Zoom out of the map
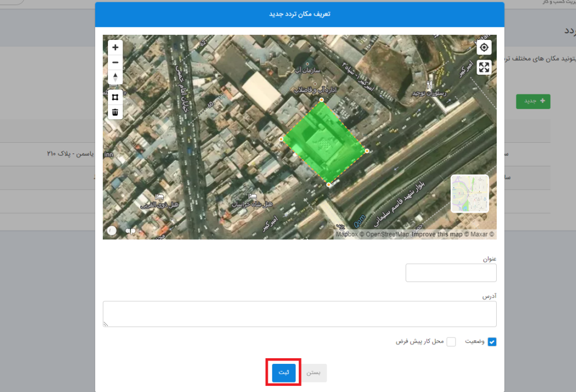The width and height of the screenshot is (576, 392). (x=115, y=62)
